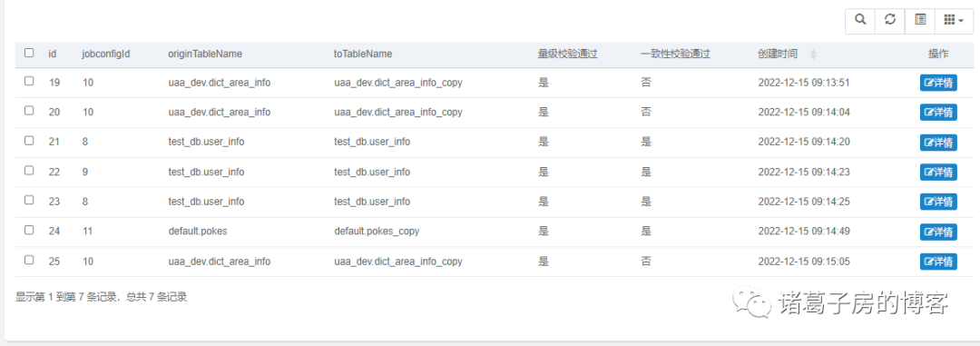Click the toTableName column header

(x=363, y=54)
